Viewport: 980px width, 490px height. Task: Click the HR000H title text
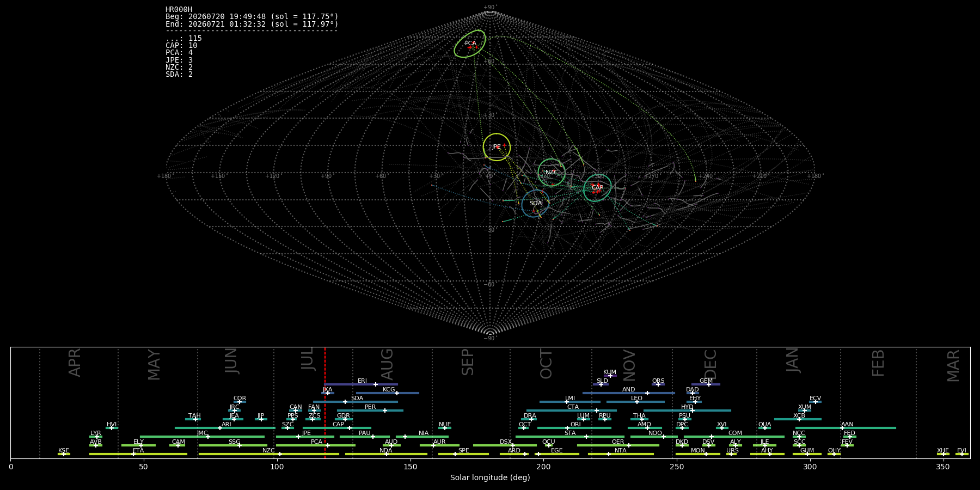[179, 9]
